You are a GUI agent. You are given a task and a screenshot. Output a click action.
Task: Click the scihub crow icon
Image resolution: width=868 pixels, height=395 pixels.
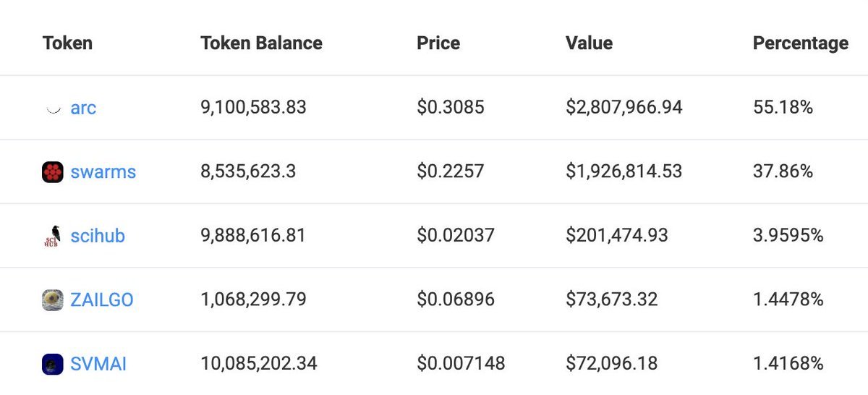(53, 236)
